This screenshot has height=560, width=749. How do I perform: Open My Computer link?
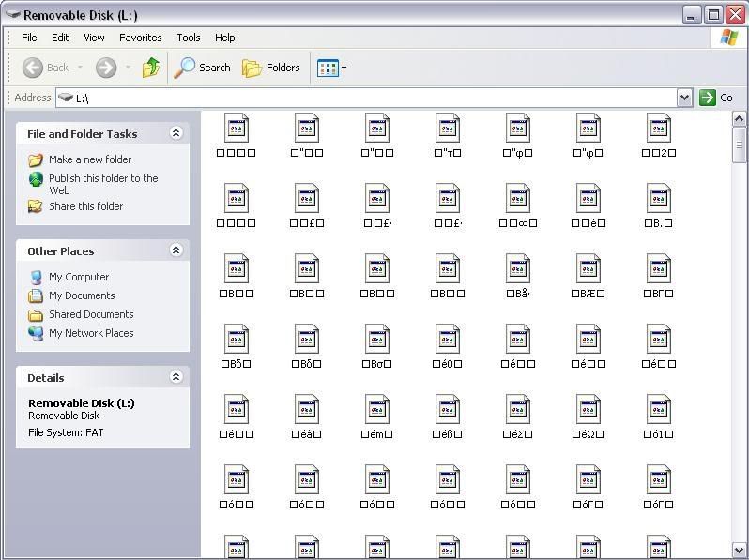(x=79, y=277)
